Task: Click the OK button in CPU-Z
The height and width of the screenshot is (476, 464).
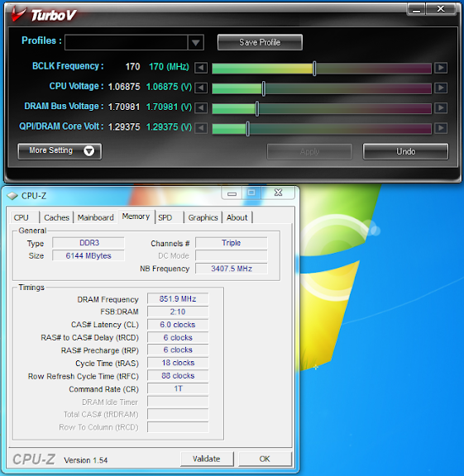Action: point(265,459)
